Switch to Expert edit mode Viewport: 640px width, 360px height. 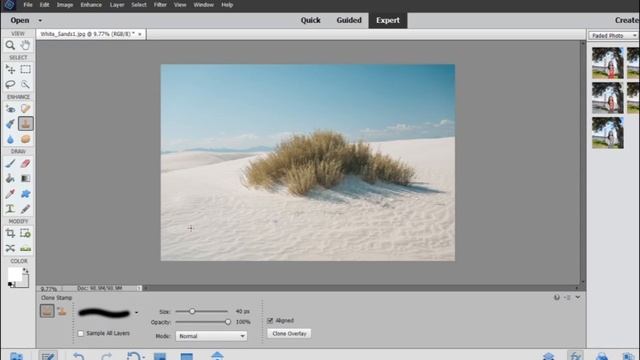coord(388,20)
